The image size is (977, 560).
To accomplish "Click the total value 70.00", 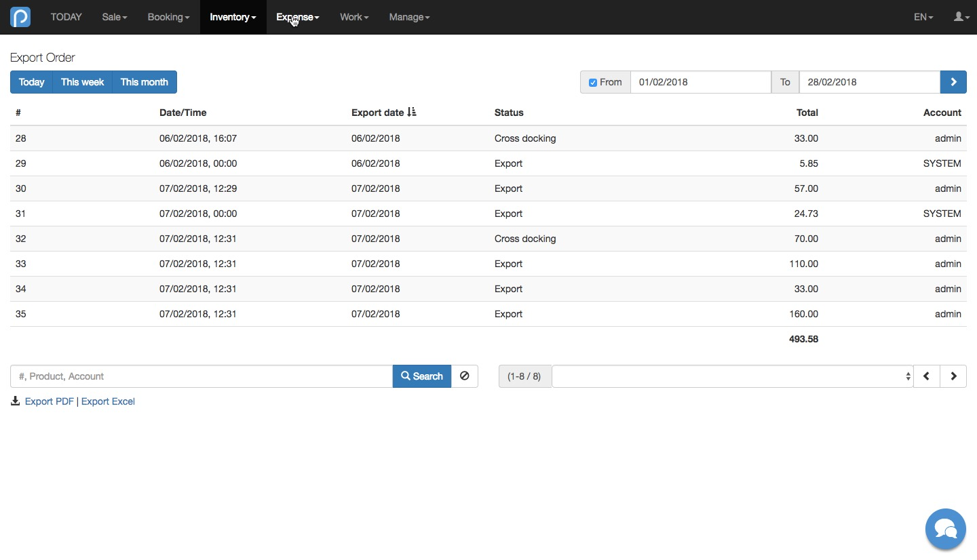I will 806,239.
